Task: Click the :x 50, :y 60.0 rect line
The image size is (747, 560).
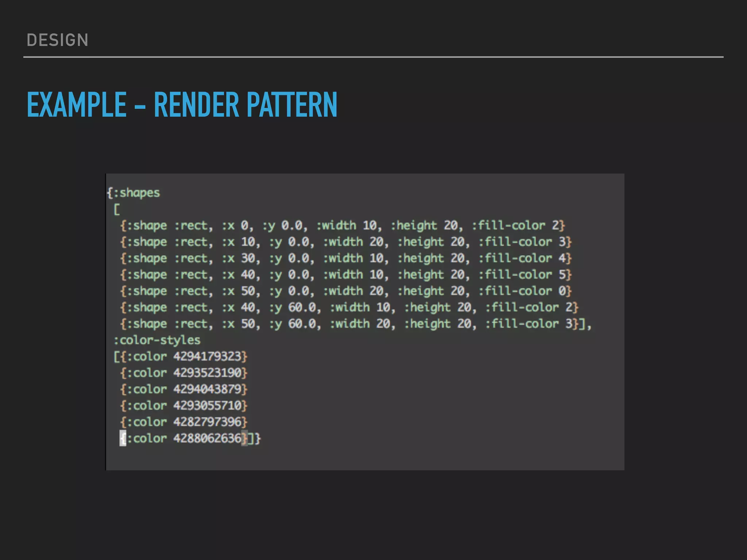Action: (x=356, y=324)
